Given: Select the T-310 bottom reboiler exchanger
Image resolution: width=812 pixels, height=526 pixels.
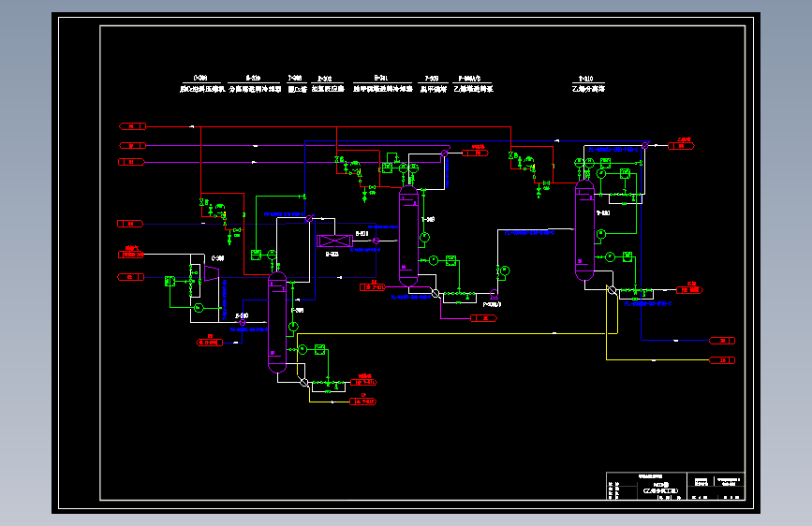Looking at the screenshot, I should click(x=613, y=290).
